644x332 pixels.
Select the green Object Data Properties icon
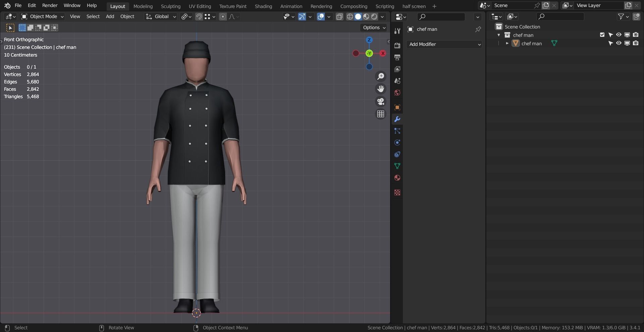point(397,166)
